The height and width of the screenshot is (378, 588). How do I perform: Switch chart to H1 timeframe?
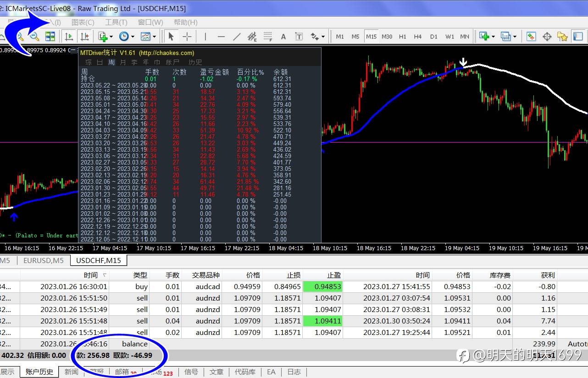402,37
